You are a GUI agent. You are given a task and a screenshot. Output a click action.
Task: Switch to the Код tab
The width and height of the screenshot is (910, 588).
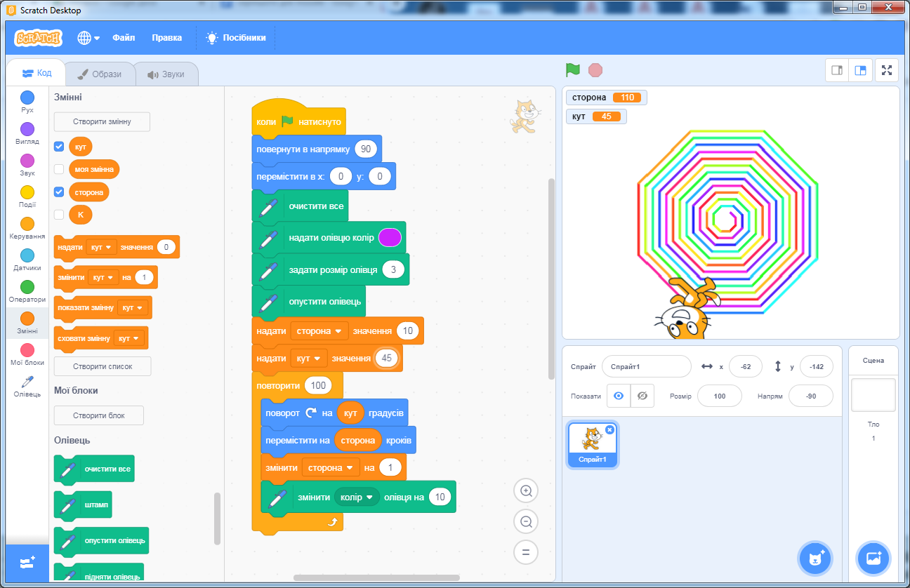[36, 73]
